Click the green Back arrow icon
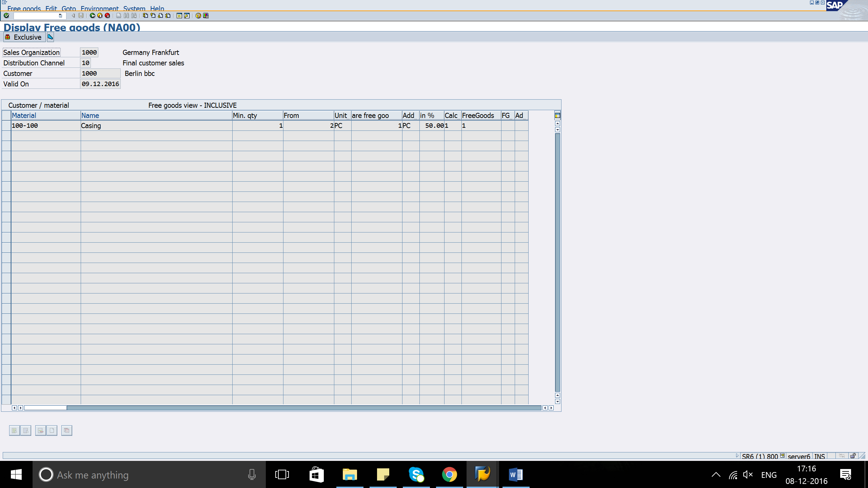The height and width of the screenshot is (488, 868). pos(92,16)
